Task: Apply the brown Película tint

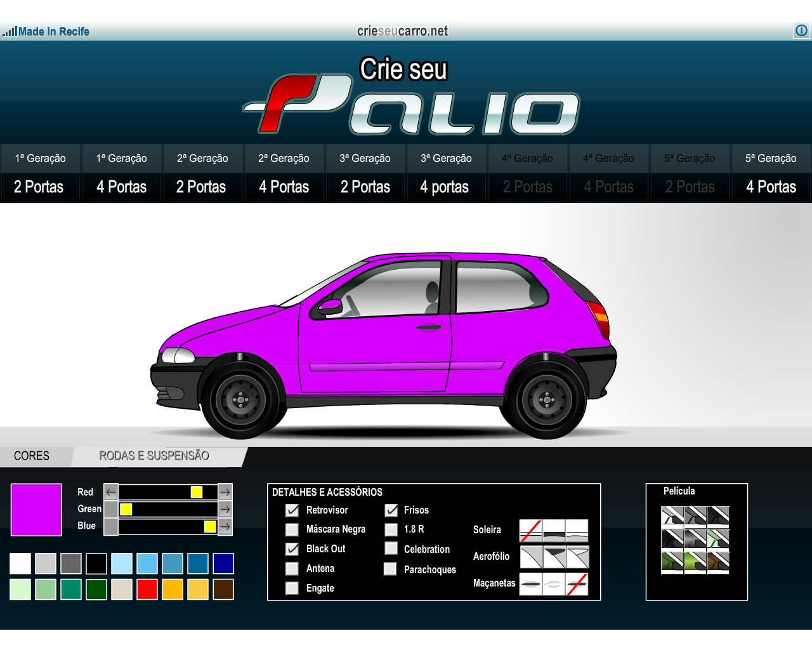Action: 718,562
